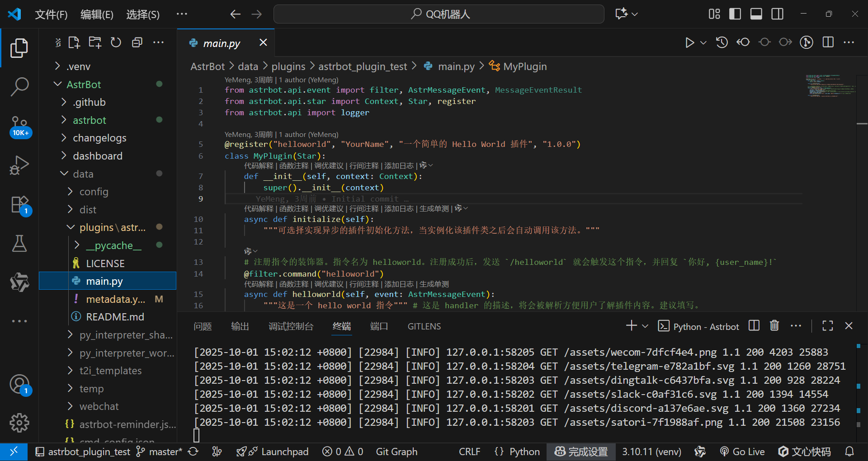The image size is (868, 461).
Task: Open the Testing flask view
Action: [x=19, y=244]
